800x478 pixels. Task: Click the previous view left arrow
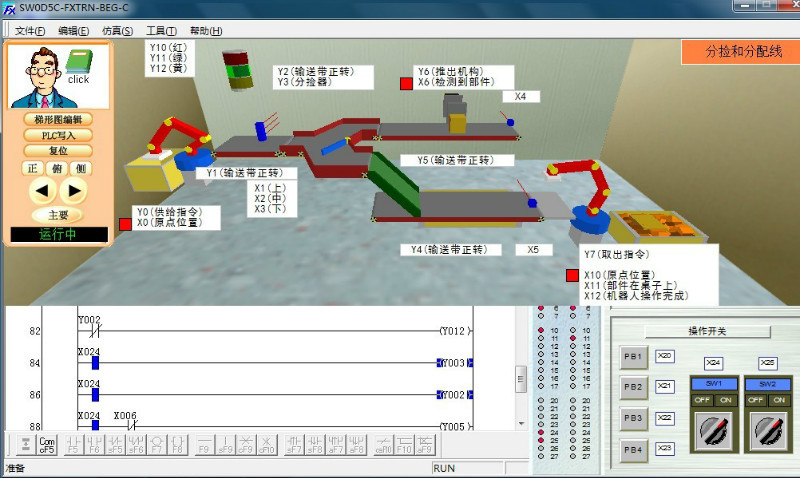(39, 189)
